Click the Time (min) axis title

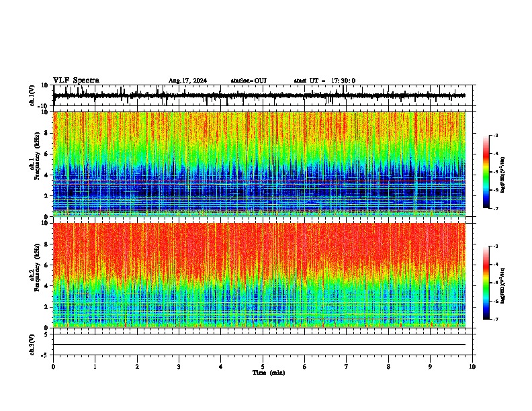pos(269,373)
